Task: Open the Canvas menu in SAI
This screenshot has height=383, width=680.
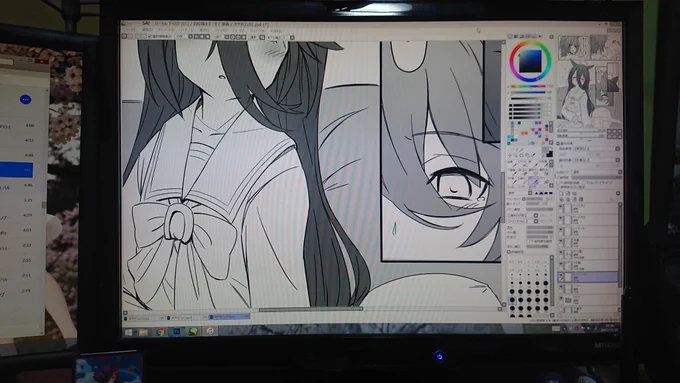Action: point(165,30)
